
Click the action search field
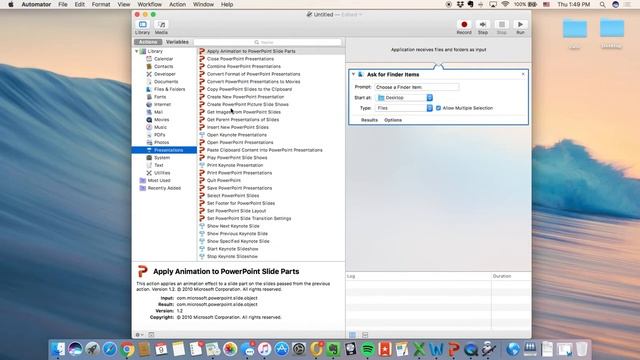[x=268, y=42]
